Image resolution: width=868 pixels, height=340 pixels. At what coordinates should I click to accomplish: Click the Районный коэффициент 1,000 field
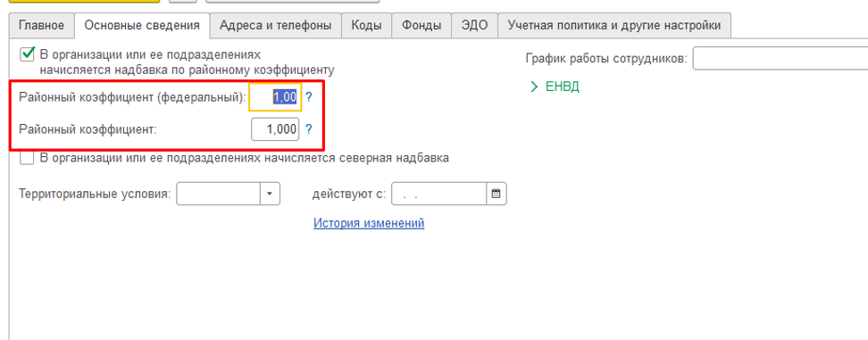point(276,129)
